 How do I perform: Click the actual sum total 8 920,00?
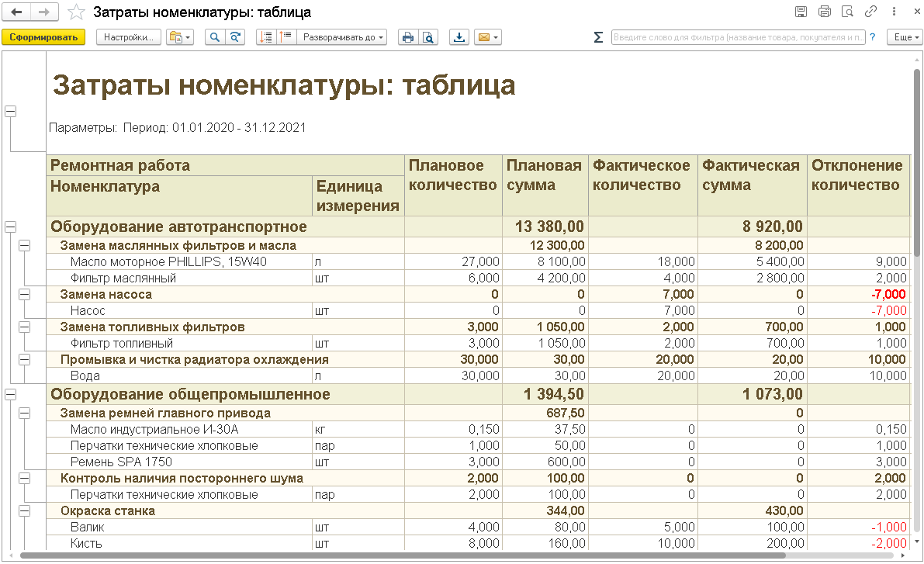(753, 227)
